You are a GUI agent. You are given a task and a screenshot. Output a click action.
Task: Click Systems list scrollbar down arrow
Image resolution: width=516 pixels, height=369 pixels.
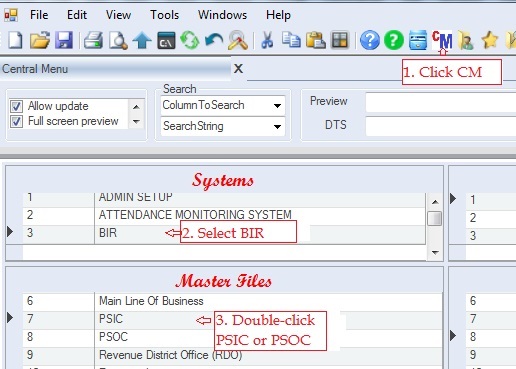click(x=435, y=252)
